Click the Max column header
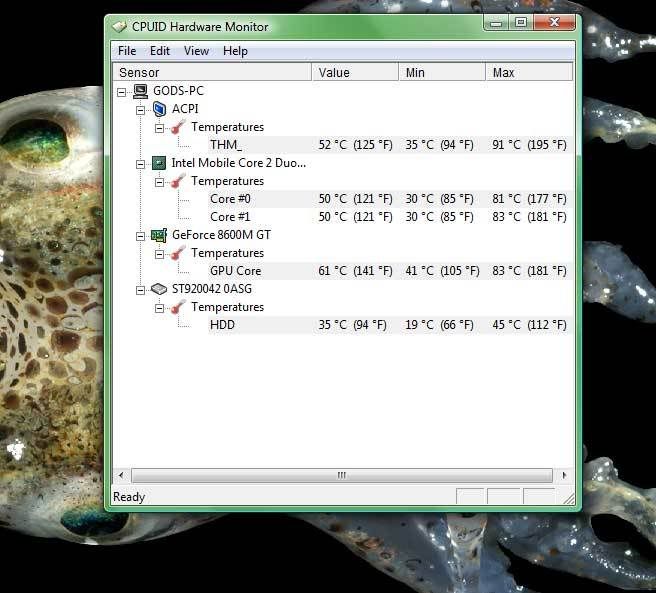The image size is (656, 593). click(529, 72)
